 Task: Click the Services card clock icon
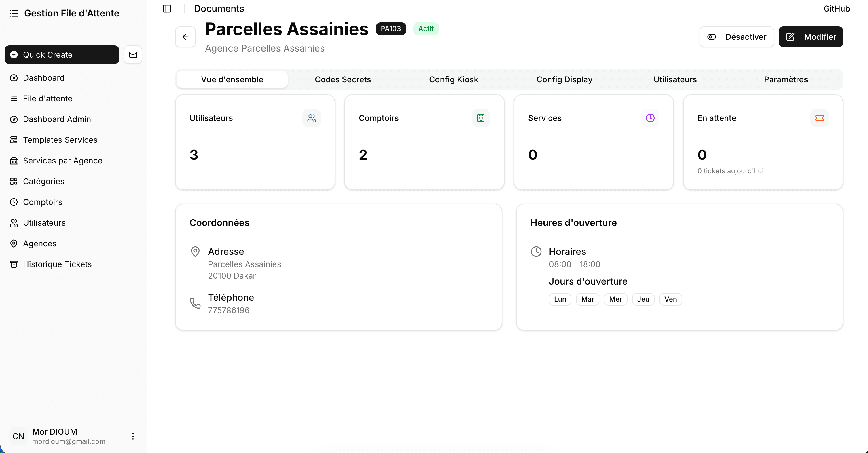(650, 118)
